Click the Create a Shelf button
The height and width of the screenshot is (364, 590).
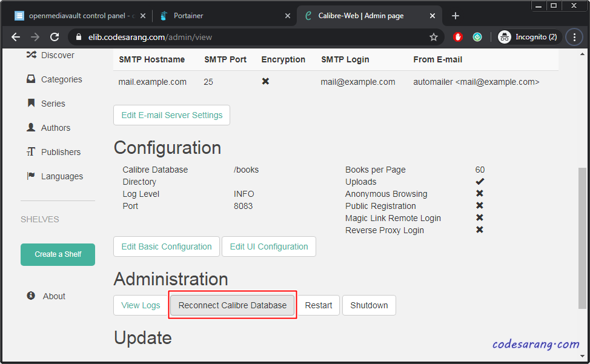(58, 254)
